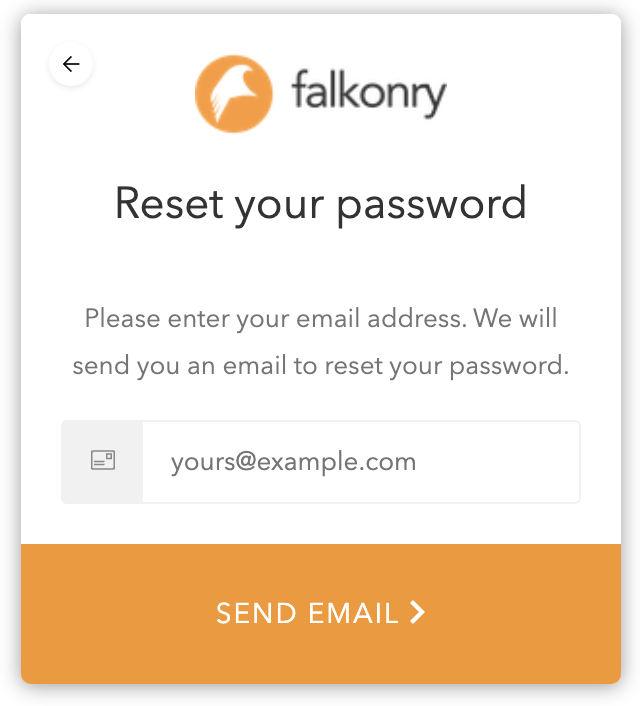Click the orange Falkonry falcon logo
This screenshot has height=706, width=640.
pyautogui.click(x=233, y=94)
